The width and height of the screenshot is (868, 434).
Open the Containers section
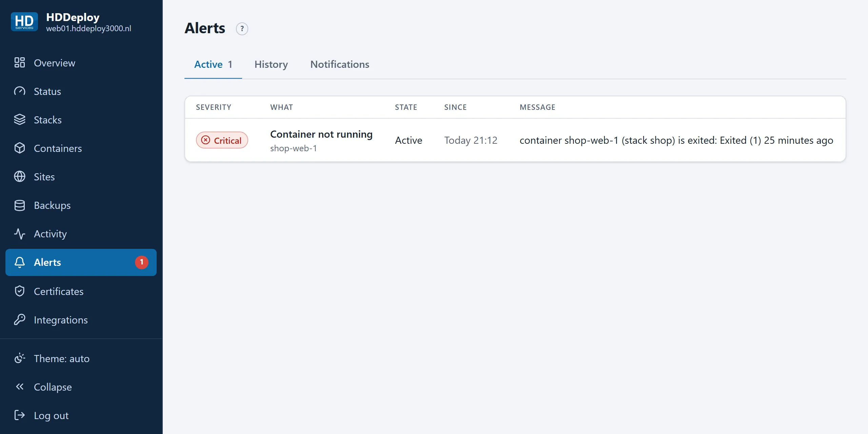tap(81, 148)
